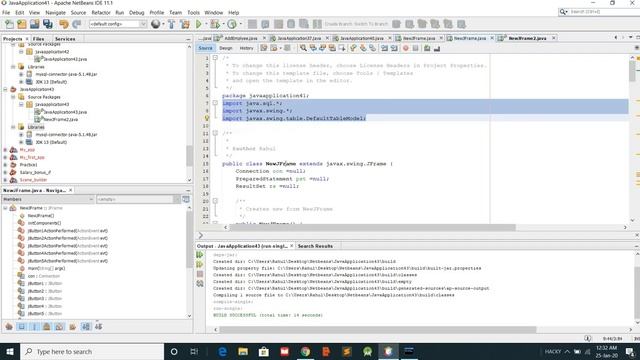
Task: Toggle Sort by Name in Navigator
Action: click(x=86, y=327)
